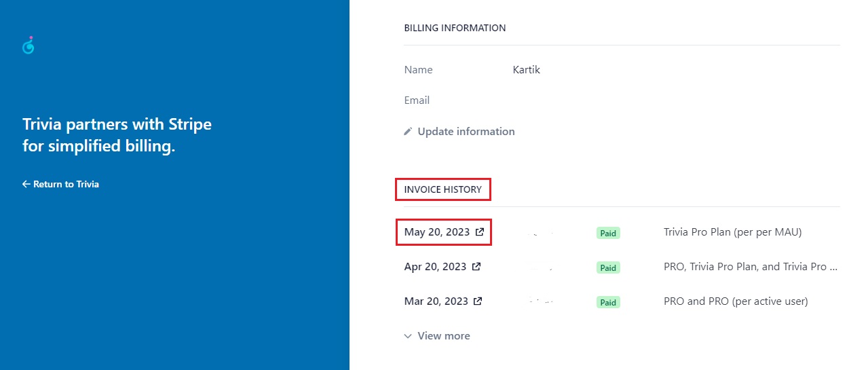
Task: Click the pencil icon next to Update information
Action: [408, 131]
